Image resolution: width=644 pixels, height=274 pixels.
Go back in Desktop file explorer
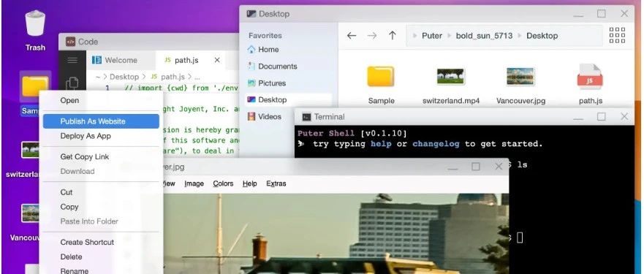point(352,36)
